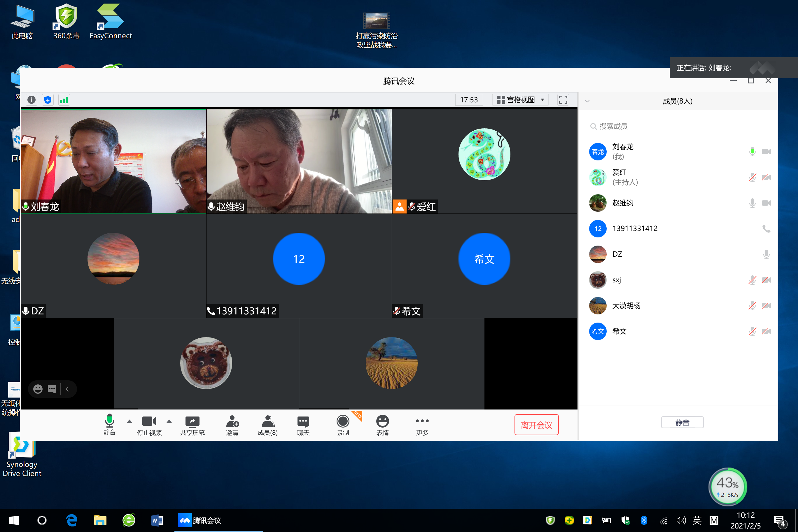Open the Chat (聊天) panel

(x=303, y=425)
